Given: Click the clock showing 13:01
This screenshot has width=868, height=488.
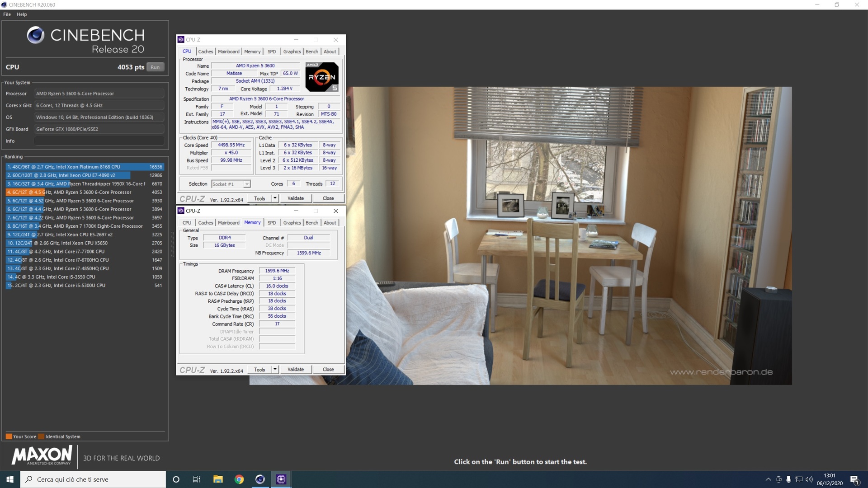Looking at the screenshot, I should (x=830, y=475).
